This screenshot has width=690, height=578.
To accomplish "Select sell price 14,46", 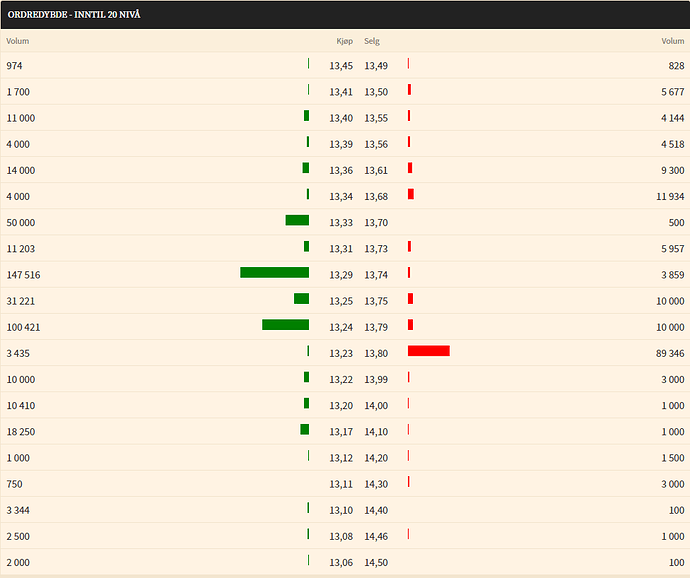I will tap(376, 537).
